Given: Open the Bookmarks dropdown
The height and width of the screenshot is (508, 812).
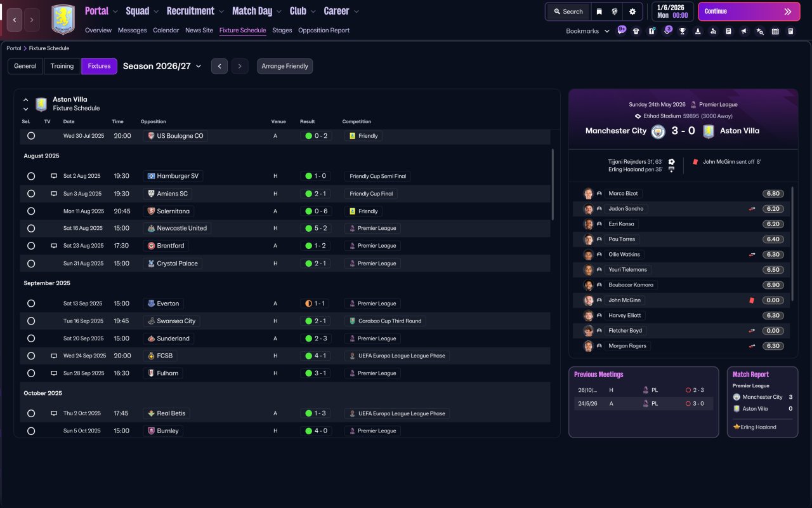Looking at the screenshot, I should 588,31.
